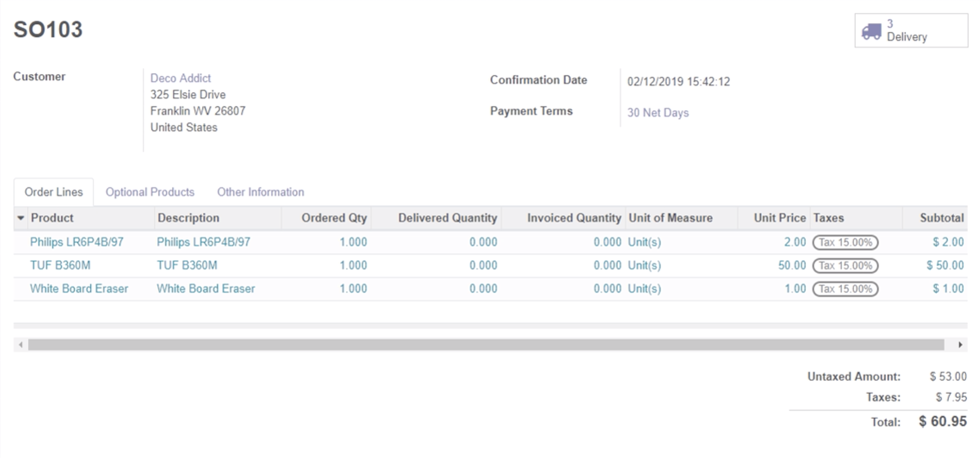Click Unit(s) in the White Board Eraser row

click(x=644, y=289)
